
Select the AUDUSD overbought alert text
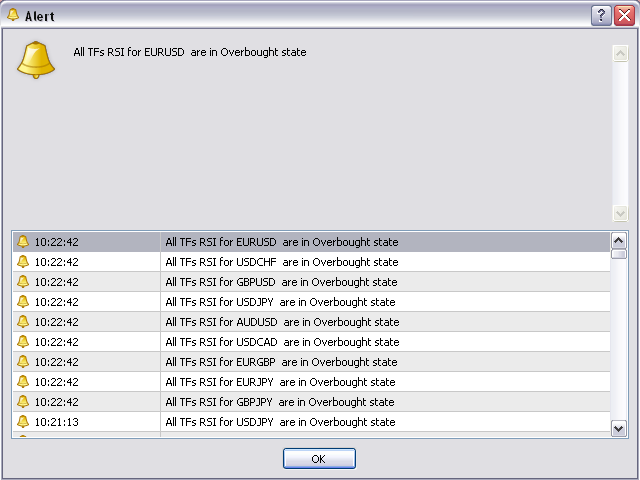coord(282,322)
